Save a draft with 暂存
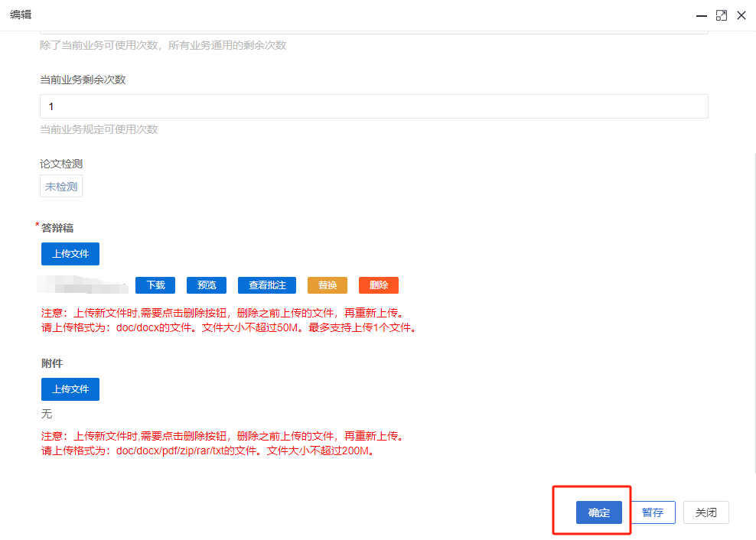 click(x=653, y=512)
